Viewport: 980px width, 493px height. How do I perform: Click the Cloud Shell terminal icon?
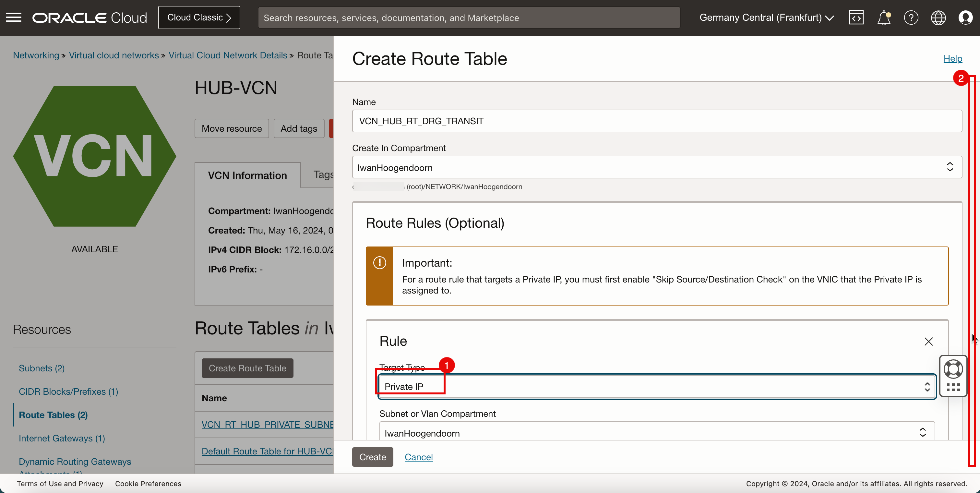point(856,17)
